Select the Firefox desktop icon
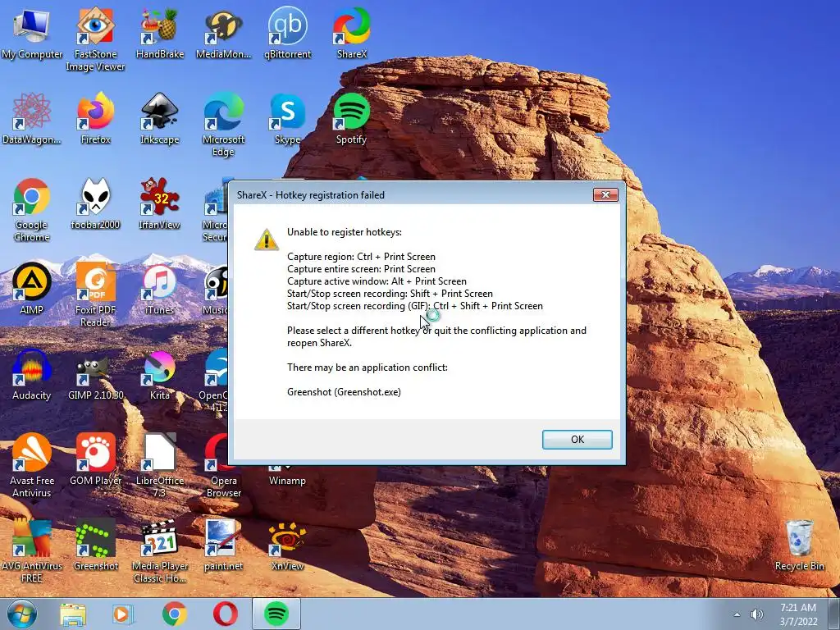Viewport: 840px width, 630px height. pyautogui.click(x=95, y=120)
